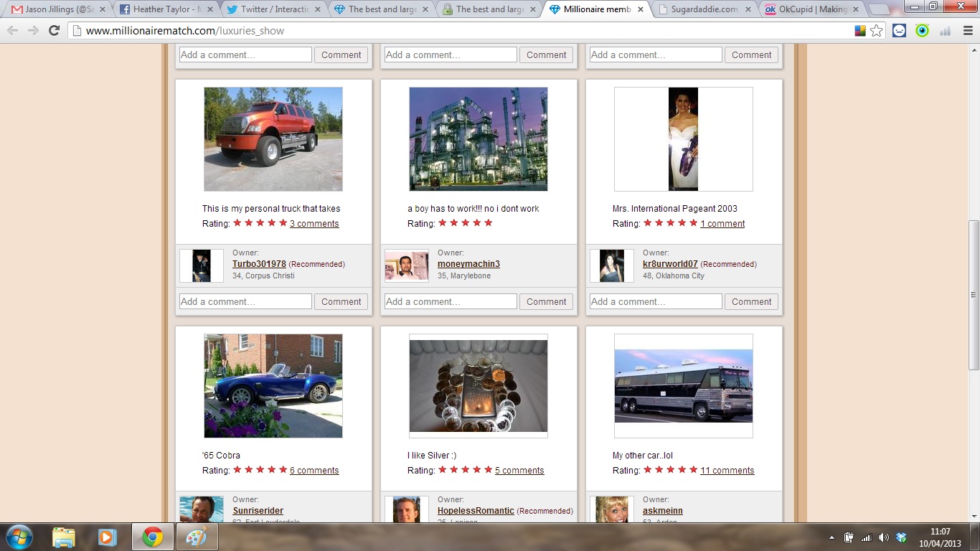Open the silver coins photo
This screenshot has width=980, height=551.
point(479,386)
